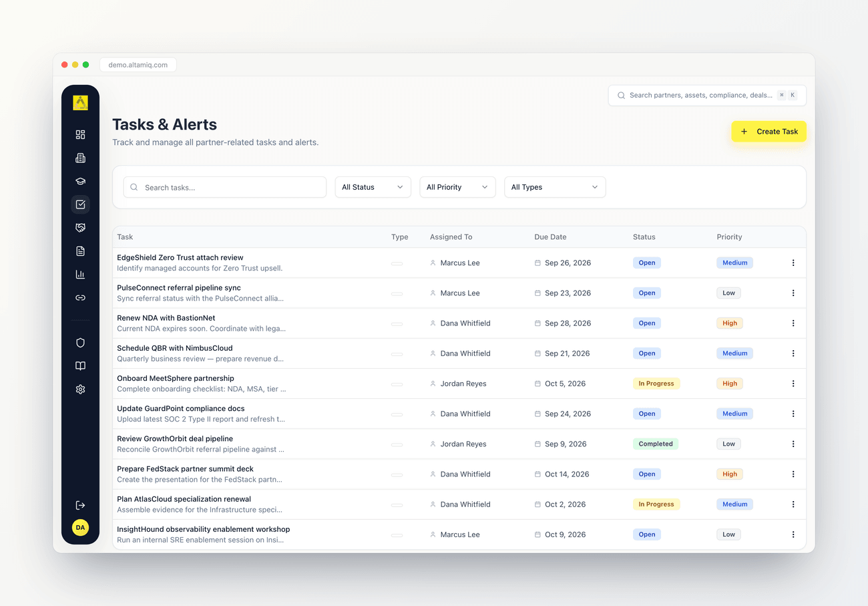Click the Assigned To column header
Image resolution: width=868 pixels, height=606 pixels.
click(x=451, y=237)
